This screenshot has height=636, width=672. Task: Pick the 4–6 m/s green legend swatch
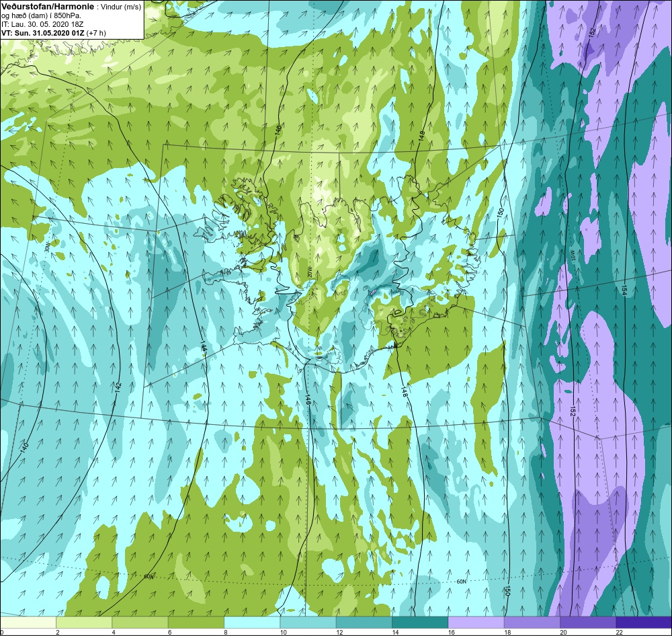click(x=140, y=622)
